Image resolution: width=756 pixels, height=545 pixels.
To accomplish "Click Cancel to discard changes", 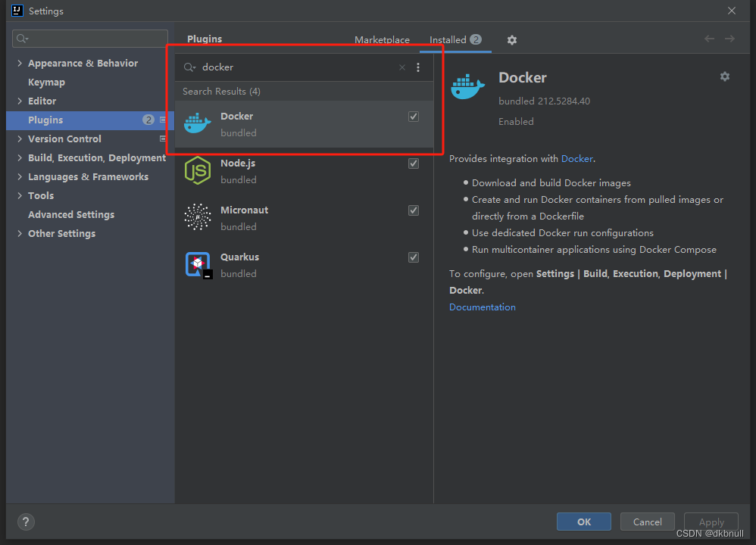I will tap(647, 522).
